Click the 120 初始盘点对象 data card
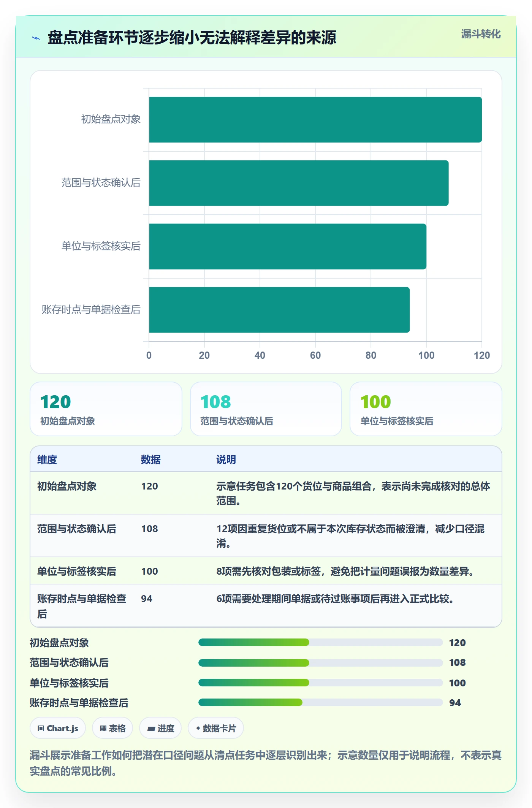This screenshot has height=808, width=532. [106, 409]
